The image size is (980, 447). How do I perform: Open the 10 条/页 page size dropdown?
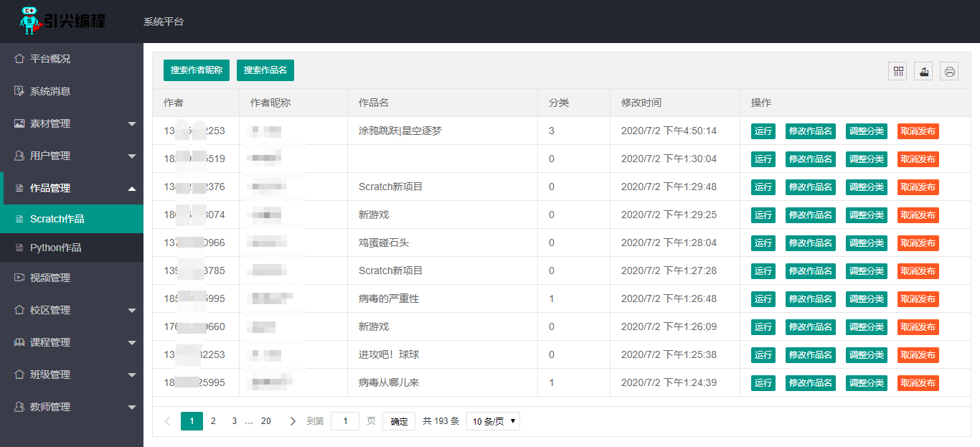[493, 421]
